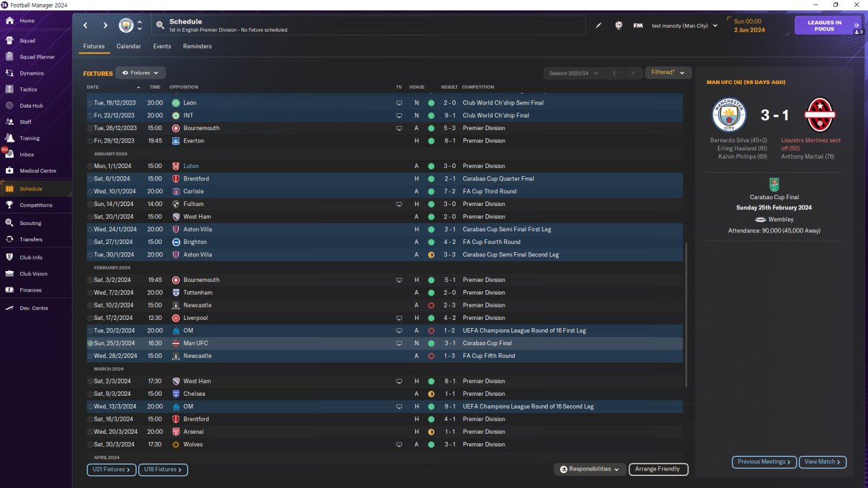The image size is (868, 488).
Task: Open the Finances screen
Action: tap(31, 290)
